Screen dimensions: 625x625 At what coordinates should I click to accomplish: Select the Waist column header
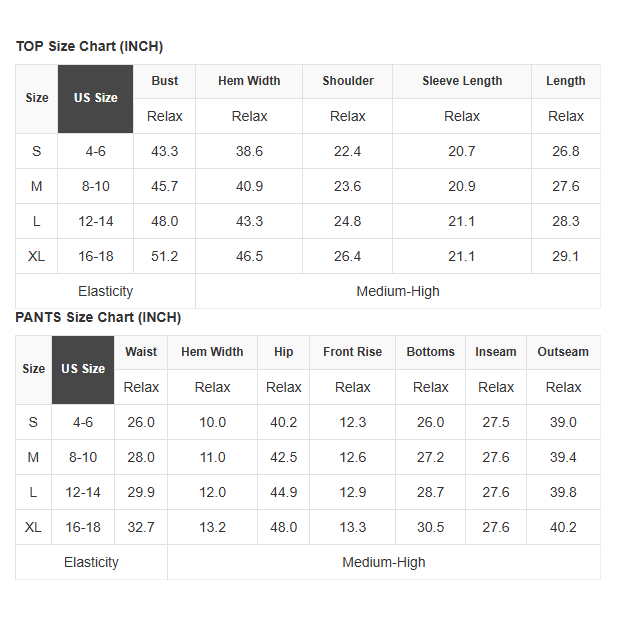[x=141, y=352]
